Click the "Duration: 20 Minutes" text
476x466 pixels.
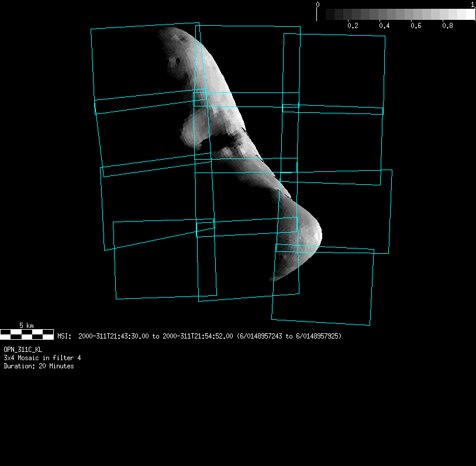39,366
